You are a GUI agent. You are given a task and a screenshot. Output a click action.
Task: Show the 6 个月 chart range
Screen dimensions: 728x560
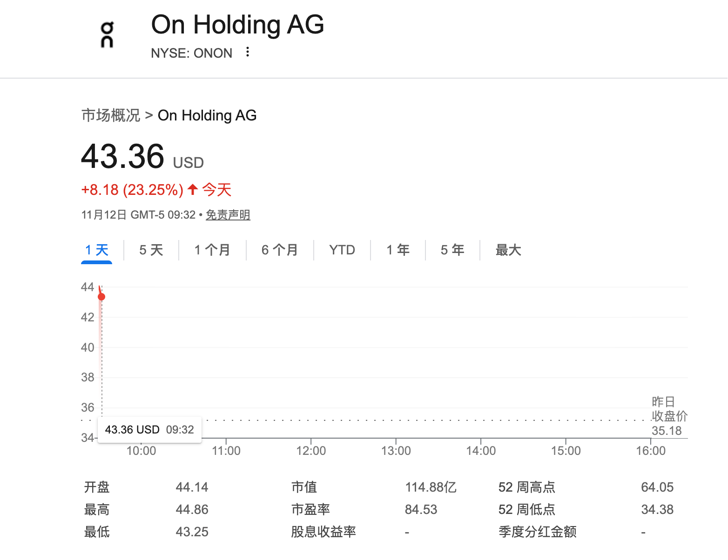pyautogui.click(x=280, y=250)
